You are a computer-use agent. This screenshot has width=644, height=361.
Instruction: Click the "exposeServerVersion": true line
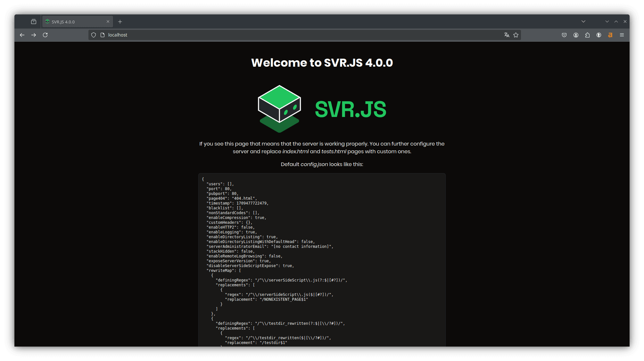239,261
